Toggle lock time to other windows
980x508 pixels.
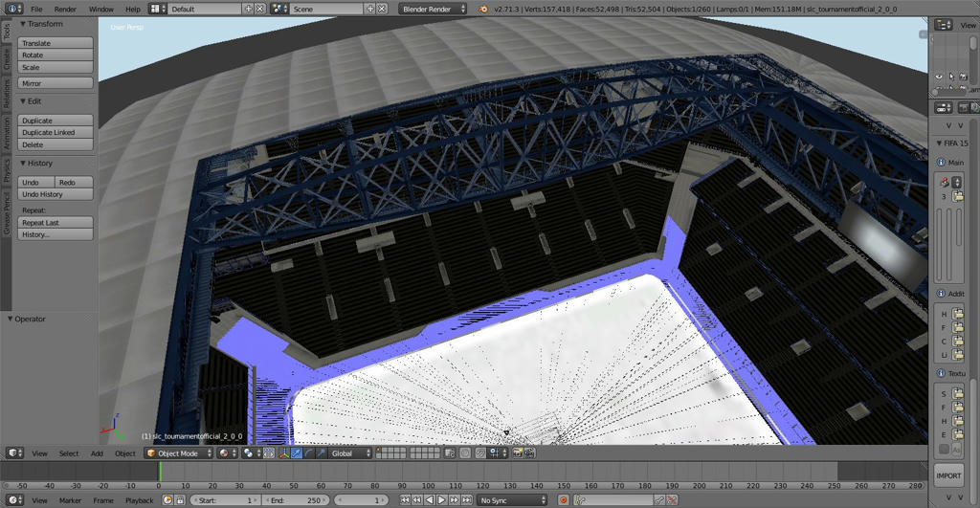point(180,500)
